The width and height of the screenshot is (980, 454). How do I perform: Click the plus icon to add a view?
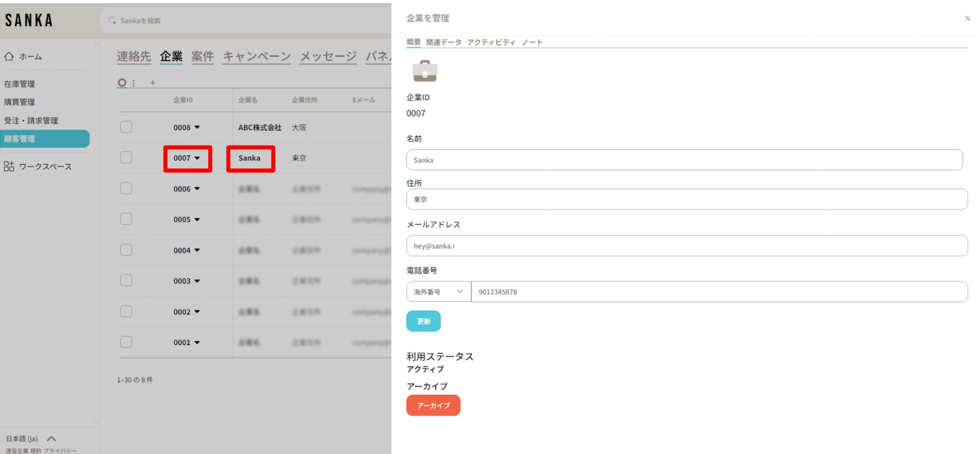click(x=152, y=83)
